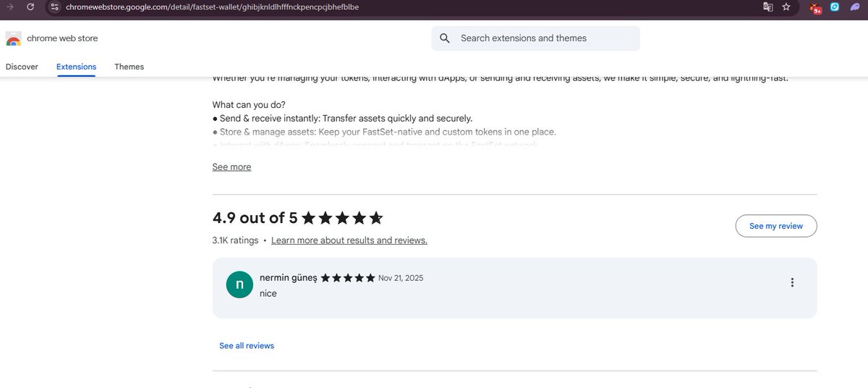Click the 'What can you do?' line
The height and width of the screenshot is (388, 868).
point(249,105)
